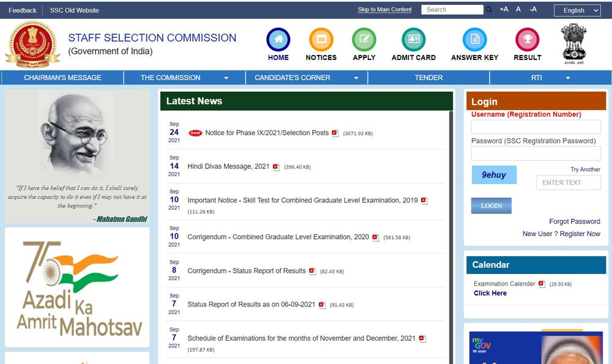Increase the font size with +A
Image resolution: width=612 pixels, height=364 pixels.
coord(504,9)
